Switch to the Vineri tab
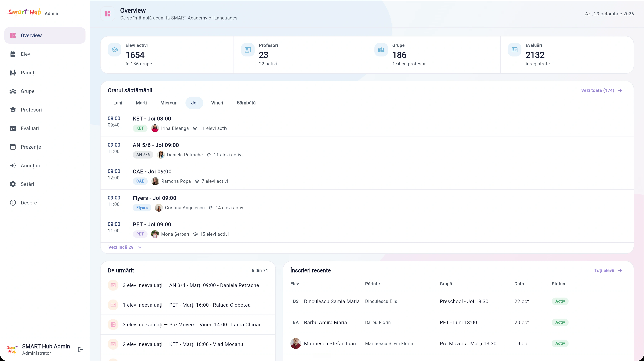 click(x=217, y=103)
